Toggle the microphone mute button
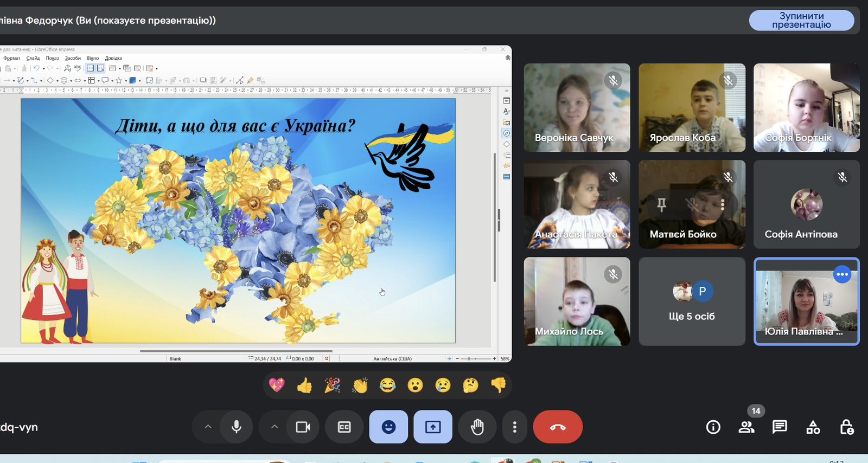Viewport: 868px width, 463px height. (237, 427)
